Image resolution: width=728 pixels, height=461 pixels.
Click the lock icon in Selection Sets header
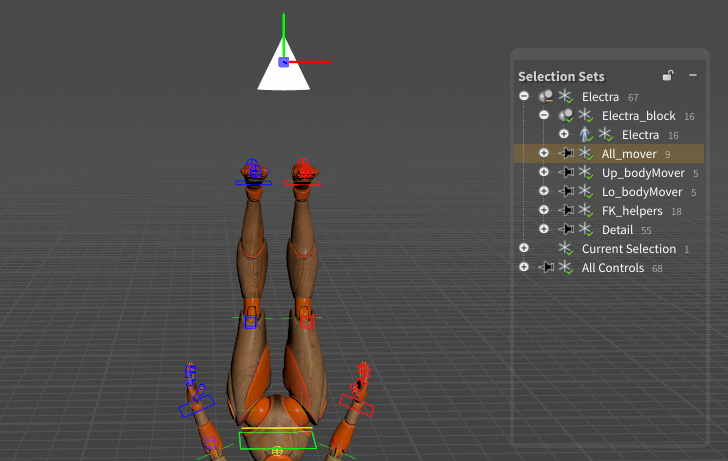(668, 75)
